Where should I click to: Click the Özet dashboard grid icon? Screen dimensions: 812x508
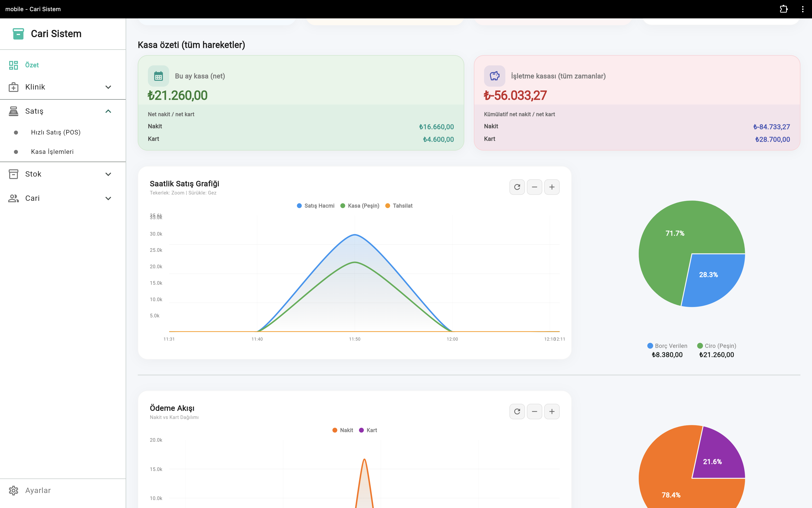[x=14, y=65]
